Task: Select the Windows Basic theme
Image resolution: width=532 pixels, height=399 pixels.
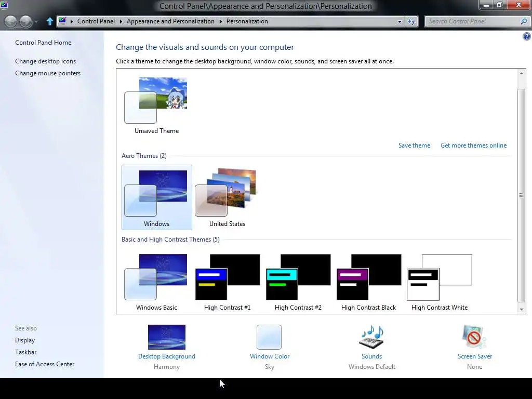Action: [x=156, y=282]
